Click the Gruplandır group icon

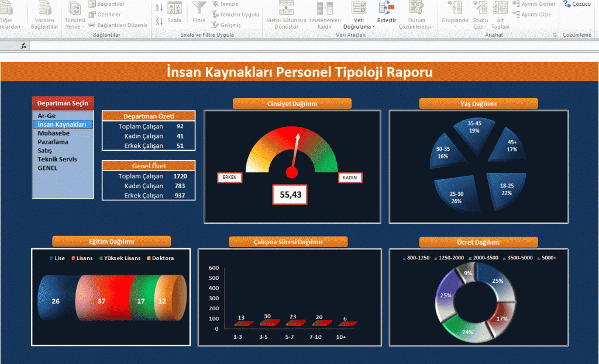pos(455,8)
